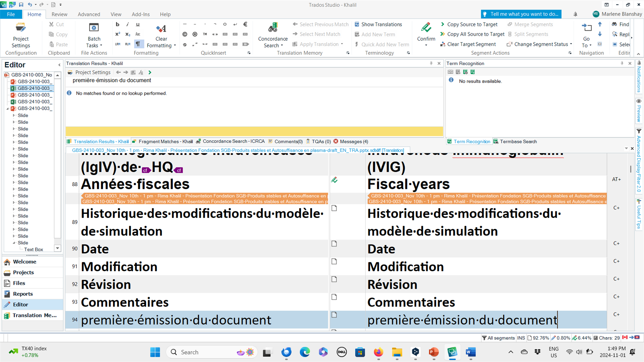Switch to the Review ribbon tab
The image size is (644, 362).
click(59, 14)
